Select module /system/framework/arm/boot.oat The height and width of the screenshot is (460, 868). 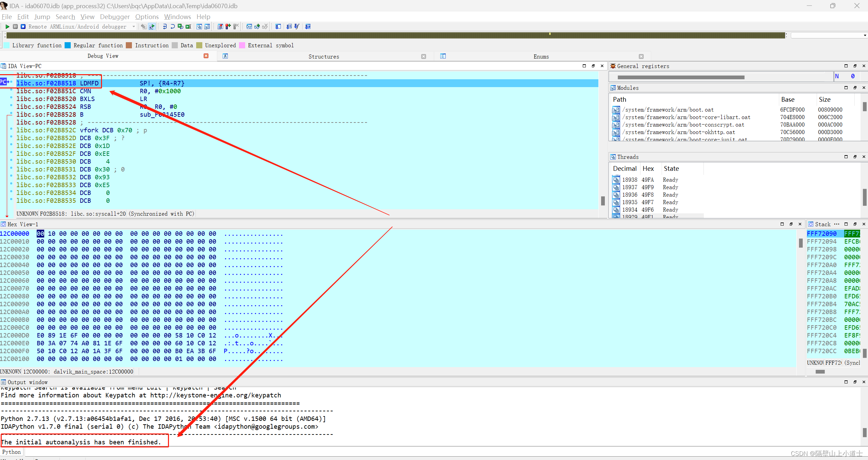pos(668,110)
